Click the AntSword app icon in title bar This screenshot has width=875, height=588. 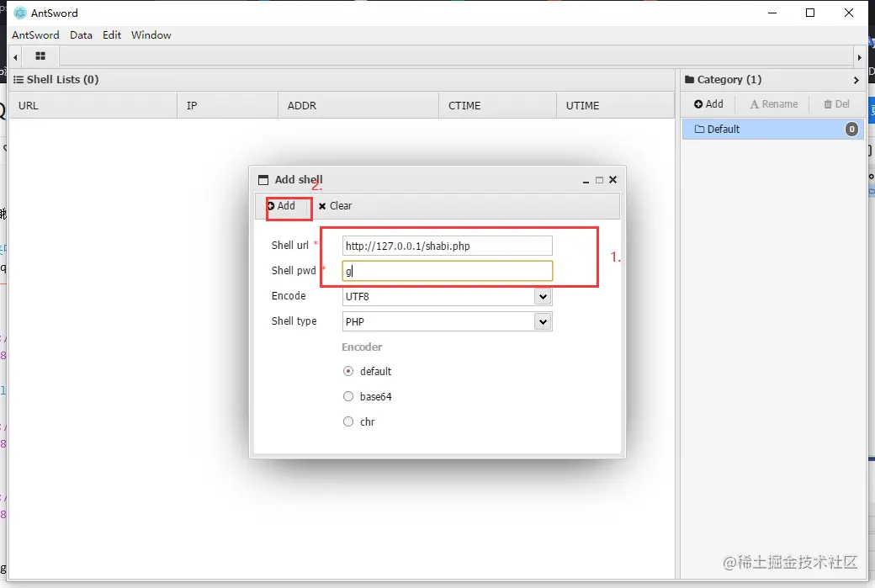tap(20, 13)
